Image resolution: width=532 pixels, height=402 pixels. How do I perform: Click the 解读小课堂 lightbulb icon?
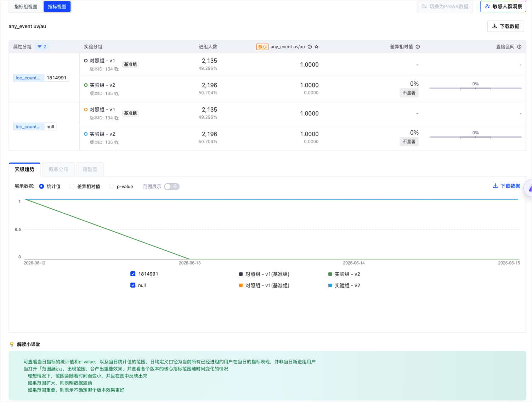(x=12, y=344)
